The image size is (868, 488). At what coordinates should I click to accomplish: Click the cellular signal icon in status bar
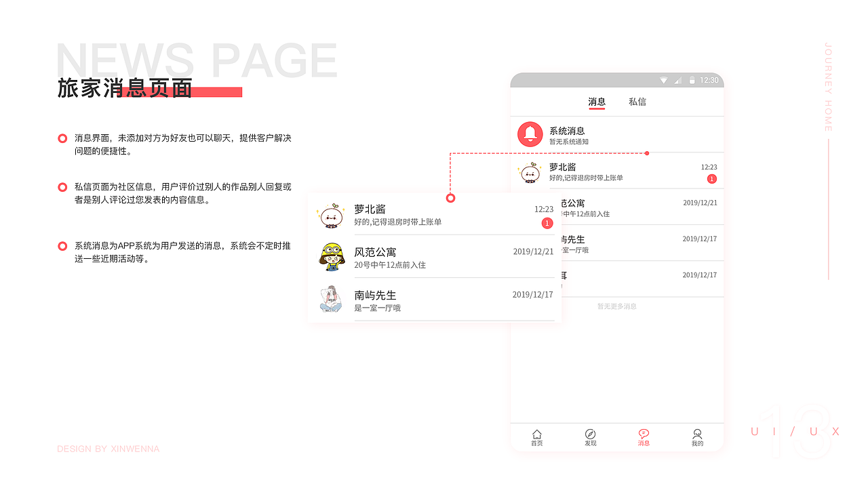(677, 80)
